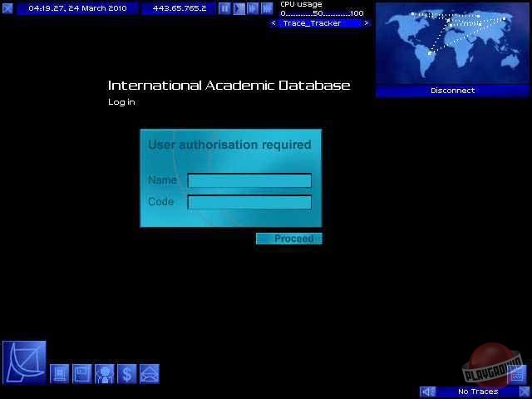Focus the Name input field

(249, 180)
